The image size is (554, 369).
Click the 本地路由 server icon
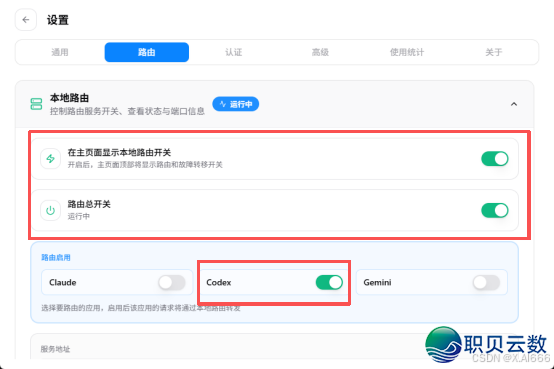tap(36, 104)
